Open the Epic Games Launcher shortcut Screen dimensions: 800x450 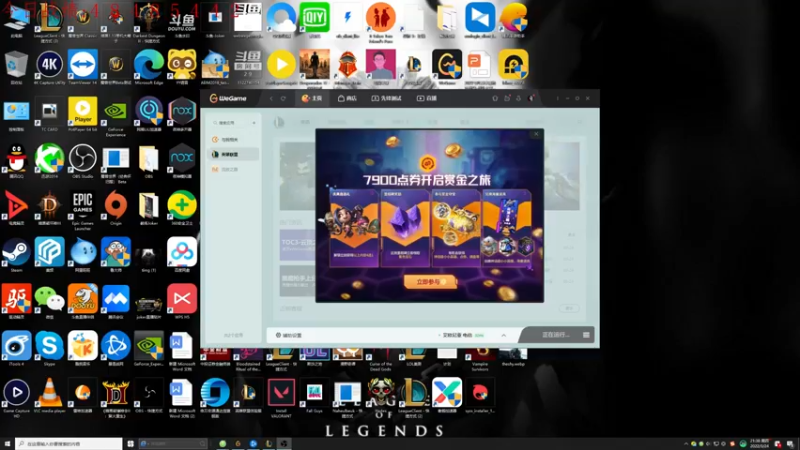83,210
